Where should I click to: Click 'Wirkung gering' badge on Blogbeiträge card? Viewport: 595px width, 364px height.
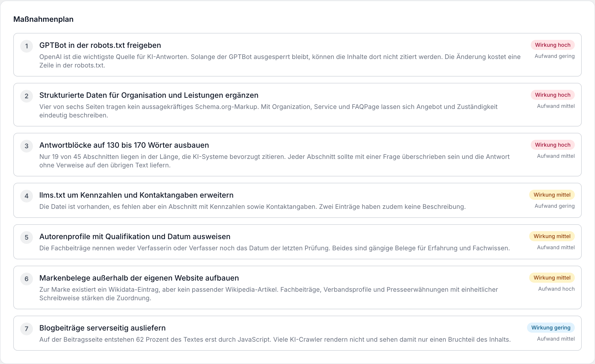point(551,328)
